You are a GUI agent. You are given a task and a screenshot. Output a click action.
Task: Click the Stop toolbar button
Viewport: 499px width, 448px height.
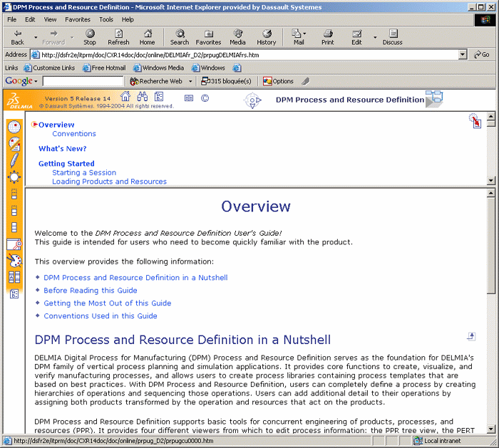[x=90, y=37]
